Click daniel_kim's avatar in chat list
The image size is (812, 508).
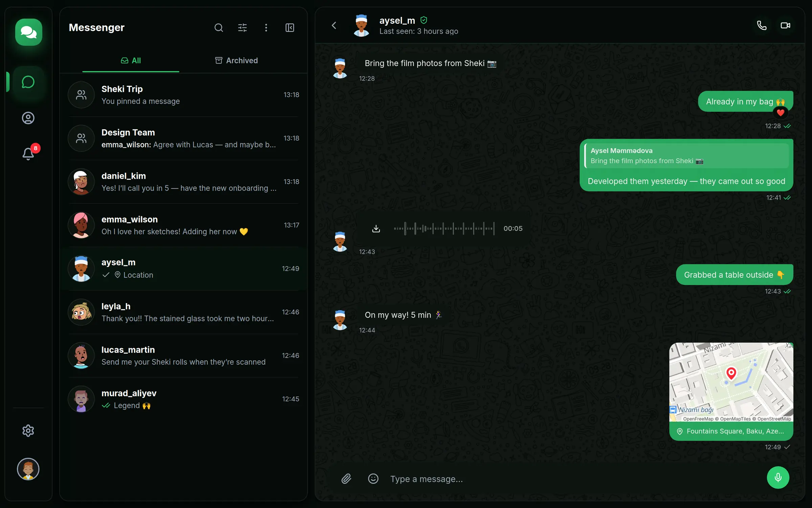pyautogui.click(x=81, y=182)
